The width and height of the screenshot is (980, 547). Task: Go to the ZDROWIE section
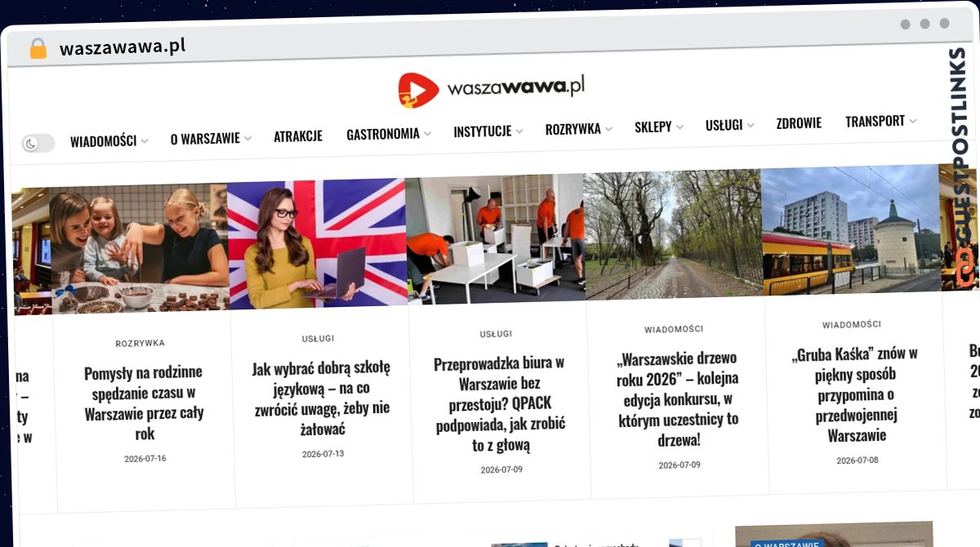[799, 123]
